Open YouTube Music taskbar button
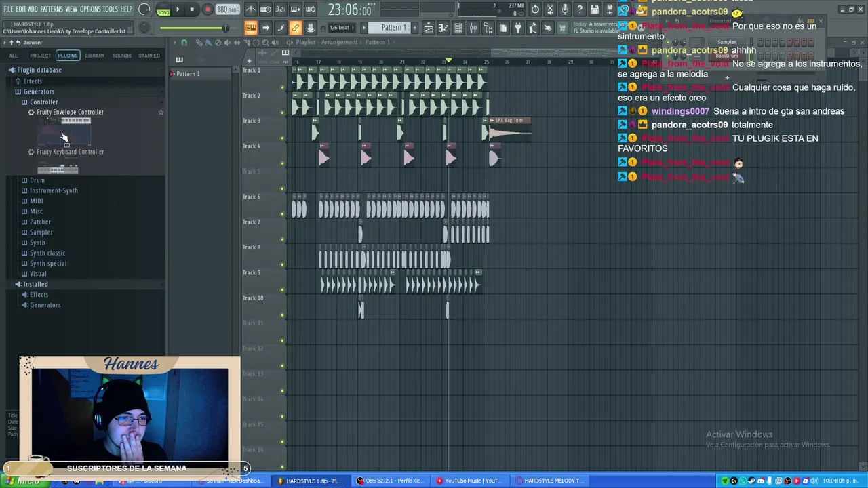 [x=469, y=481]
